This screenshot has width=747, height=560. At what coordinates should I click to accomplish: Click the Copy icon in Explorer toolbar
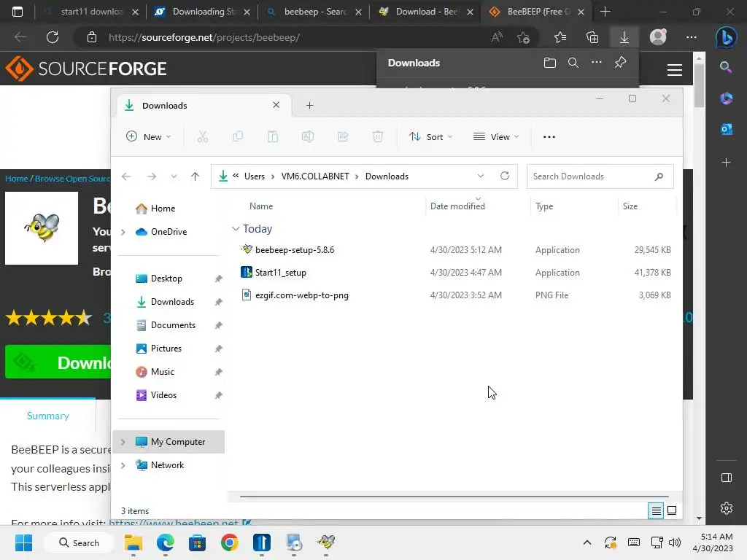coord(238,137)
